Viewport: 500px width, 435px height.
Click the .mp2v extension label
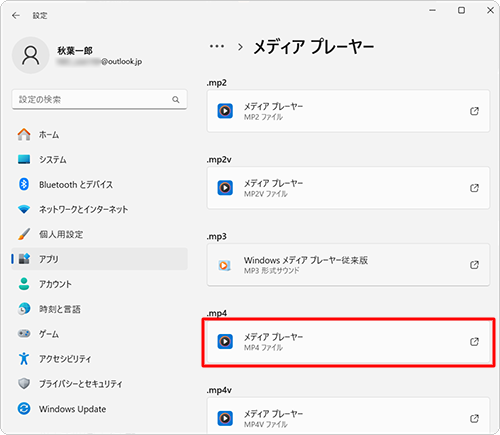(x=219, y=160)
